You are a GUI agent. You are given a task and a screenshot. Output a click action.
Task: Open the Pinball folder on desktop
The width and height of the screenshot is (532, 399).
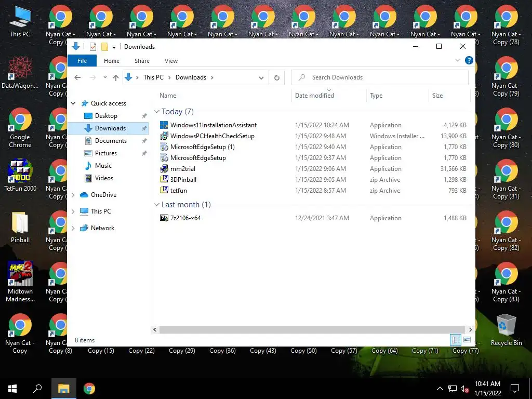pos(20,227)
